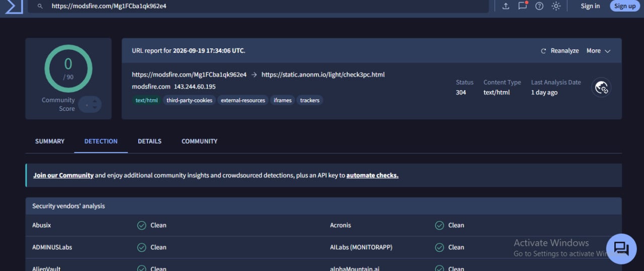The image size is (644, 271).
Task: Click the Abusix vendor name
Action: 42,225
